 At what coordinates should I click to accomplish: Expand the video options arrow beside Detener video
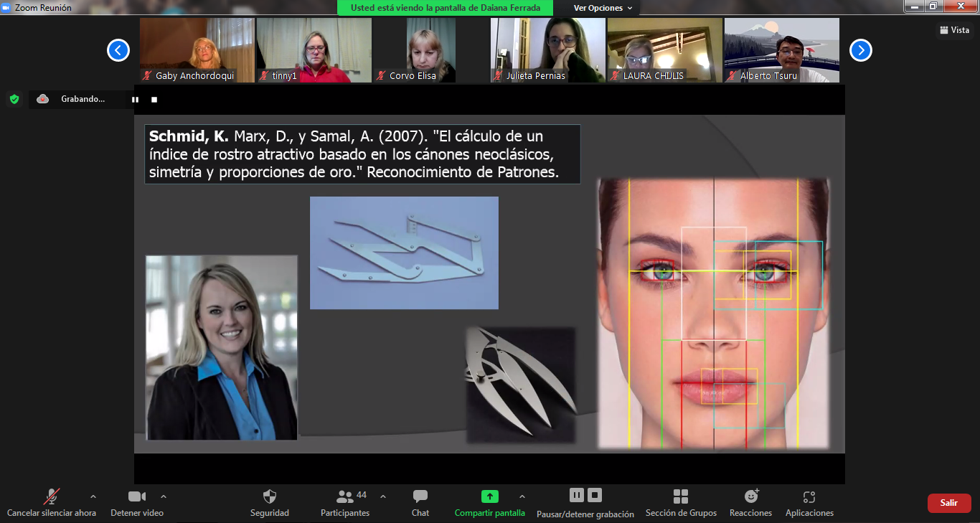[x=164, y=496]
